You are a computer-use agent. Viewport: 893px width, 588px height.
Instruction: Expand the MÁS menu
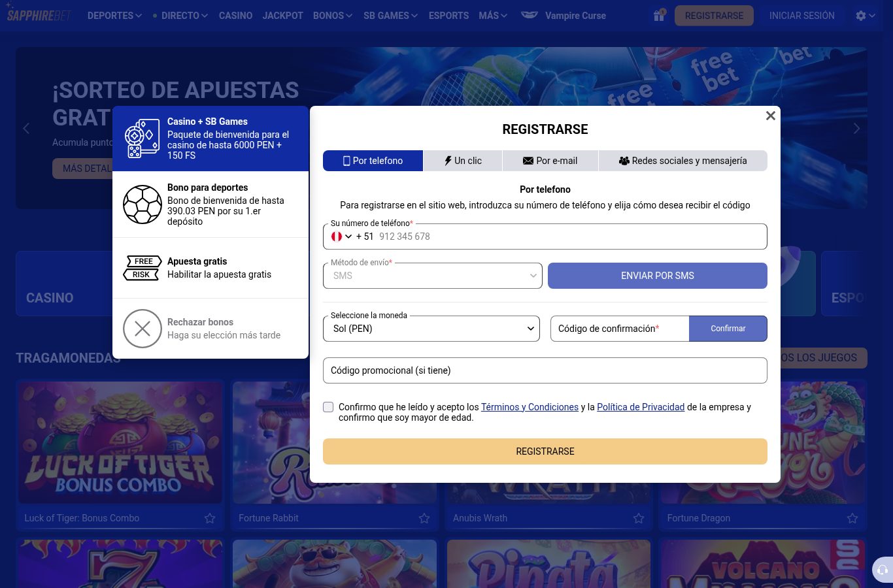pyautogui.click(x=493, y=15)
